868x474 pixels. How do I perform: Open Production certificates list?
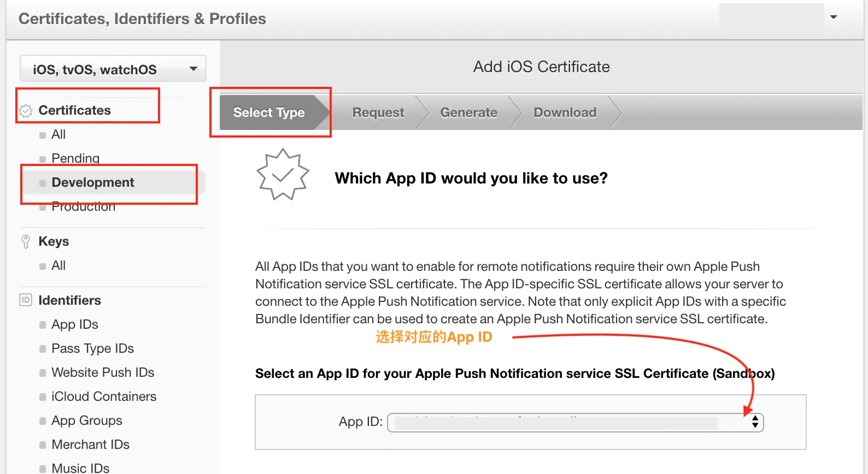(x=83, y=206)
